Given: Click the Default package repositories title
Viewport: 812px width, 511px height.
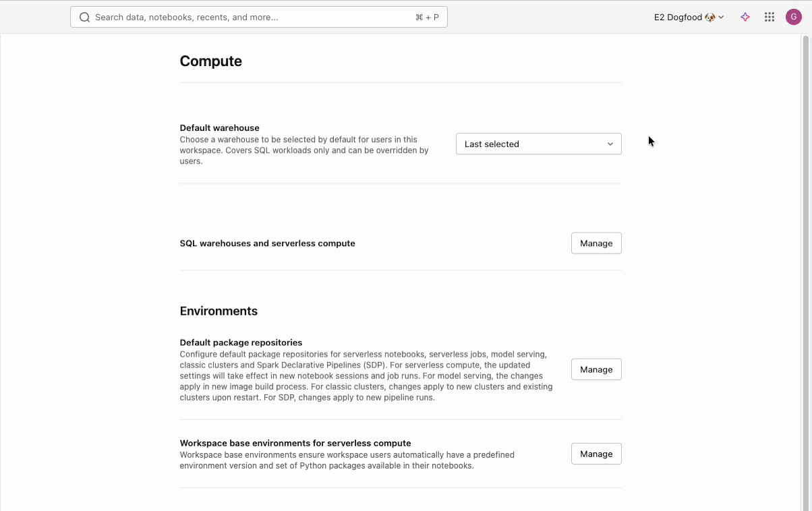Looking at the screenshot, I should (241, 342).
